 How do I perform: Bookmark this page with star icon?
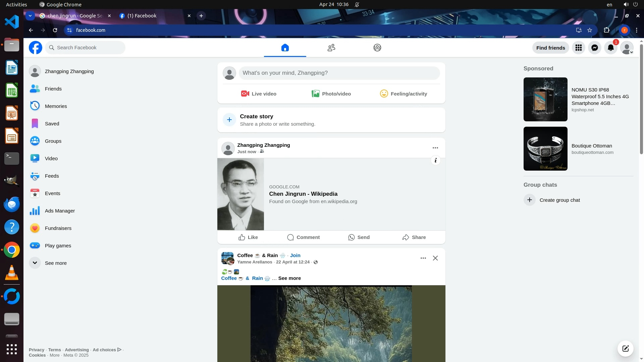coord(590,30)
